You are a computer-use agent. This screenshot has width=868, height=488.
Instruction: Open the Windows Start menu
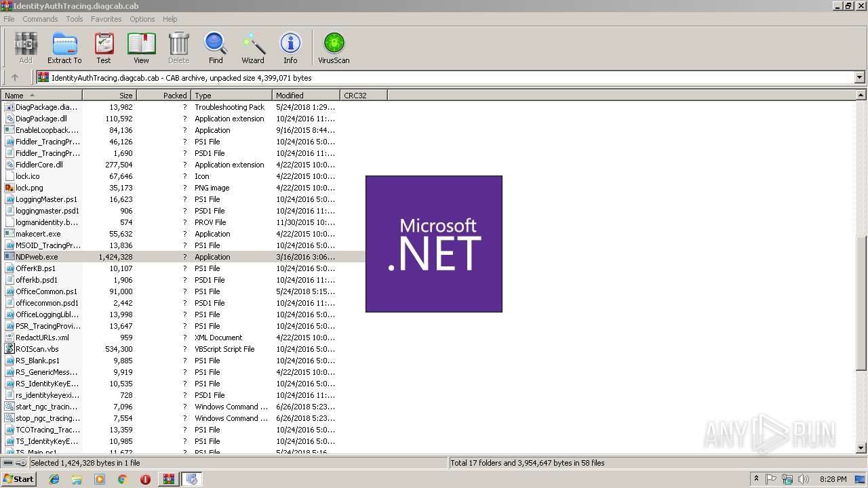(18, 479)
